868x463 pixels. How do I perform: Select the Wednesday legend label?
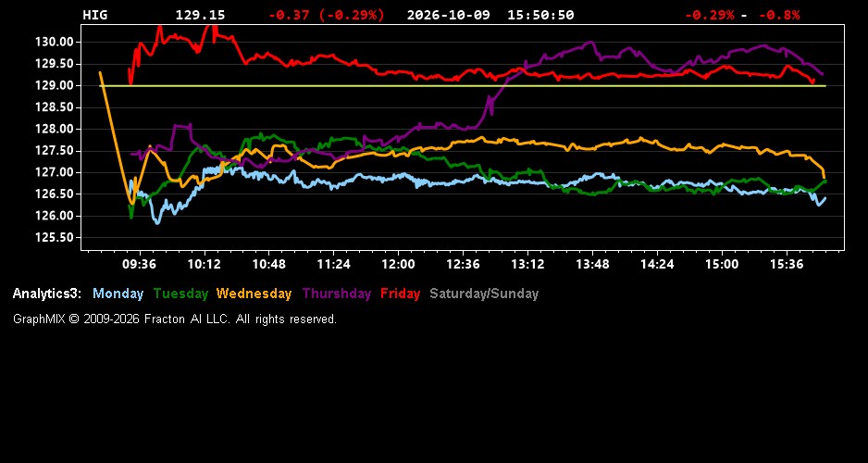coord(254,294)
